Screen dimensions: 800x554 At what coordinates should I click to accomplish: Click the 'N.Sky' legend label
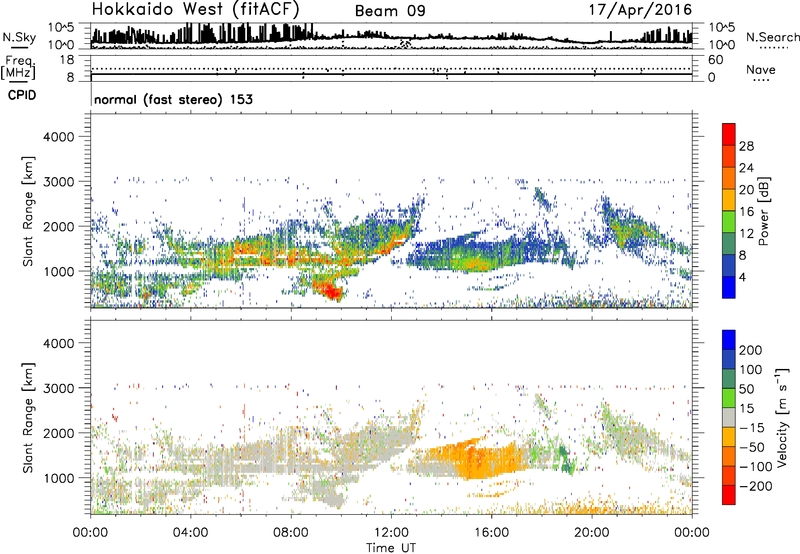point(19,37)
